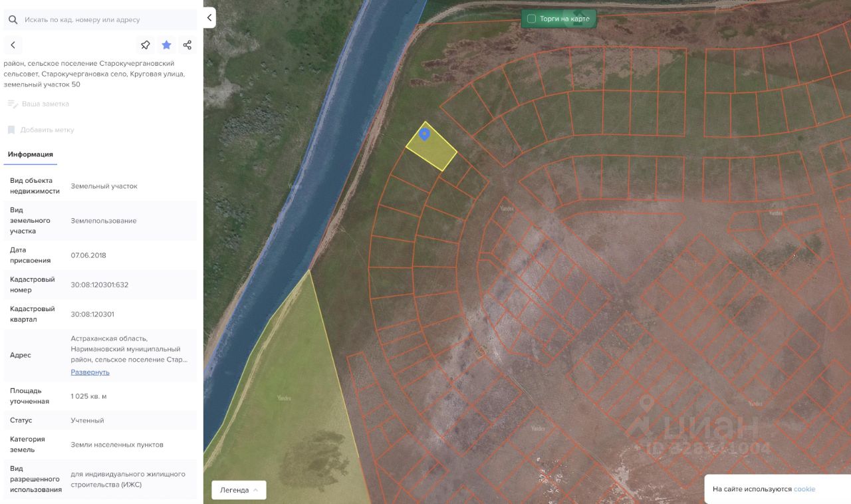Select cadastral number 30:08:120301:632
The height and width of the screenshot is (504, 851).
tap(100, 285)
